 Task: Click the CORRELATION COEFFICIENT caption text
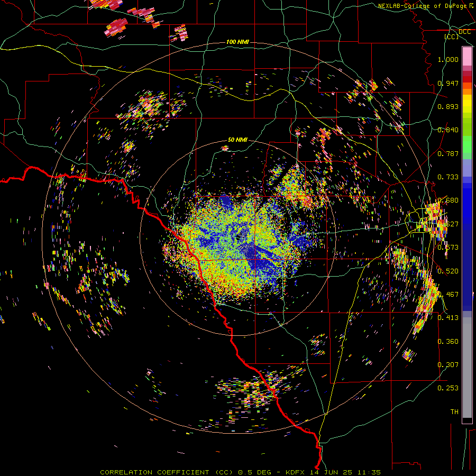[x=154, y=472]
